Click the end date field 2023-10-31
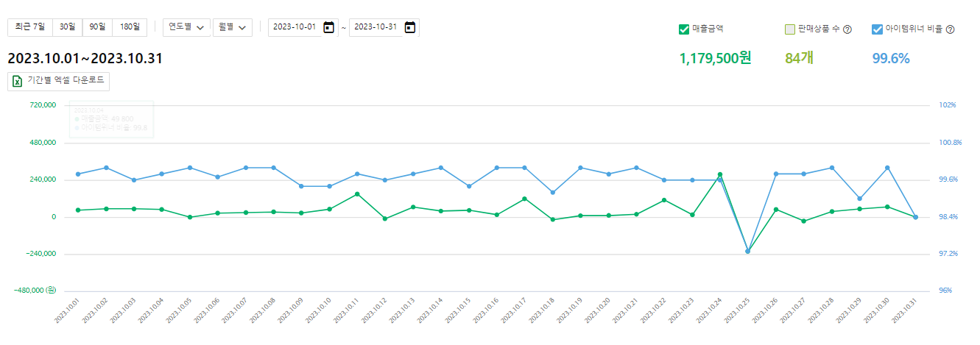Screen dimensions: 980x345 pos(376,27)
